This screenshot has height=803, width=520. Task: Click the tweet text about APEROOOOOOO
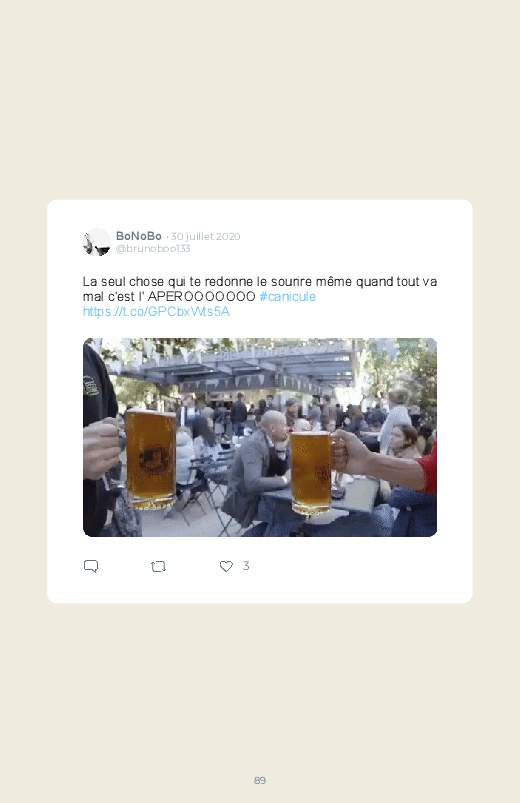[260, 289]
